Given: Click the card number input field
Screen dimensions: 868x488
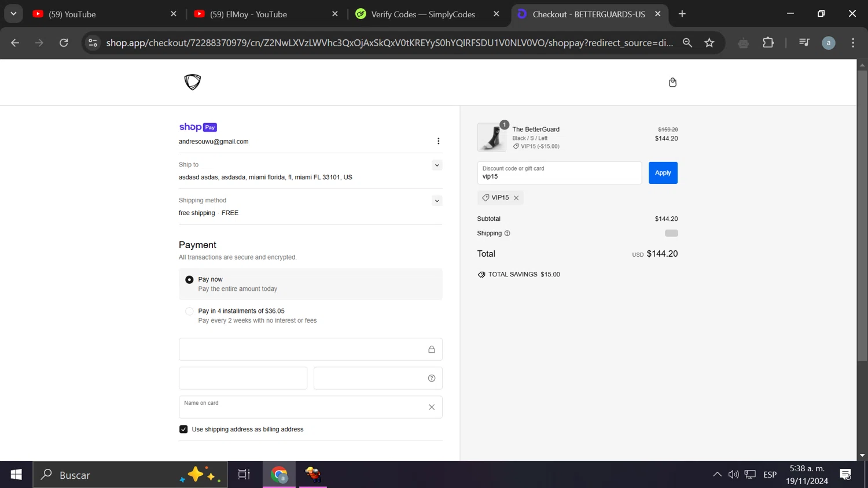Looking at the screenshot, I should [x=311, y=349].
